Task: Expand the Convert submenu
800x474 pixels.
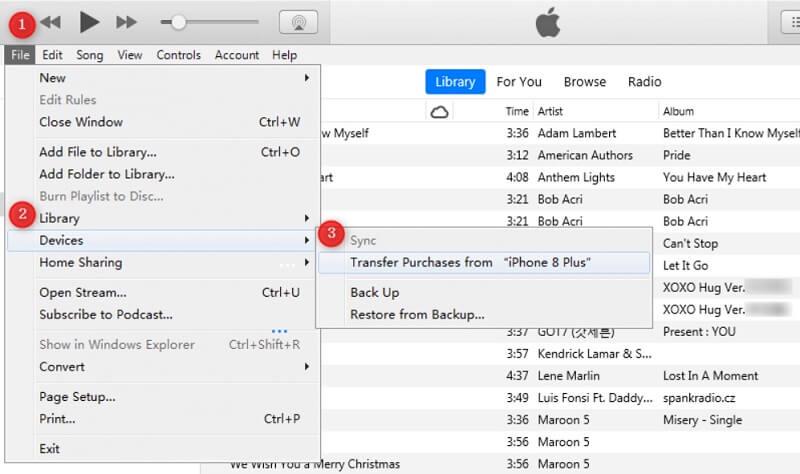Action: 163,367
